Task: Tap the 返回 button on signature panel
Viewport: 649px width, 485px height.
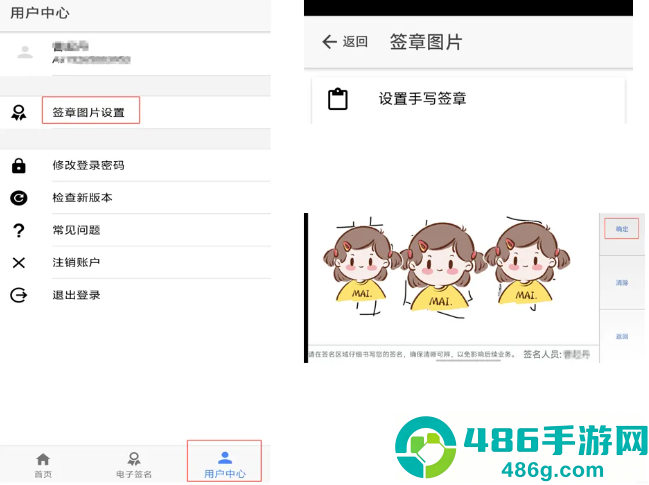Action: (x=622, y=336)
